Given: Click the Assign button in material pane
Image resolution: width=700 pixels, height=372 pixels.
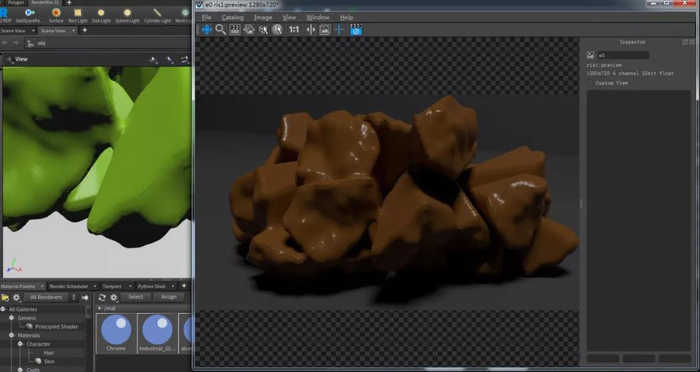Looking at the screenshot, I should 169,297.
